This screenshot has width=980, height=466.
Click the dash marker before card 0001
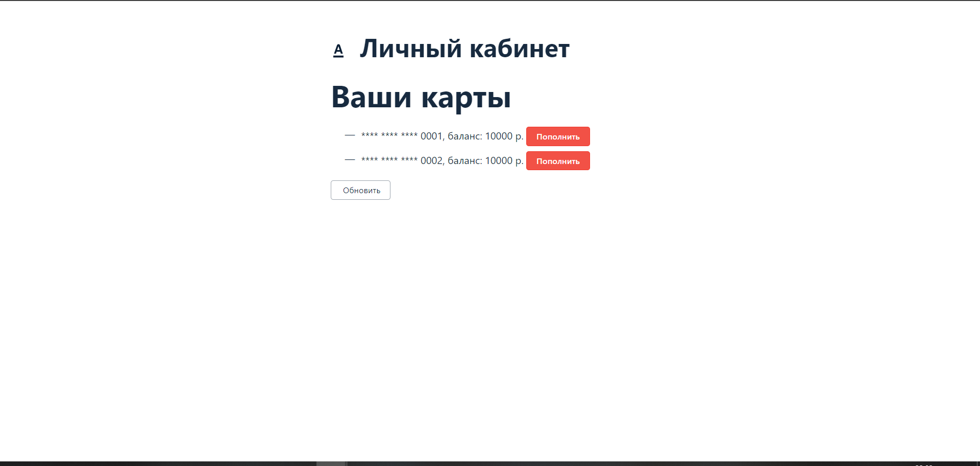349,136
